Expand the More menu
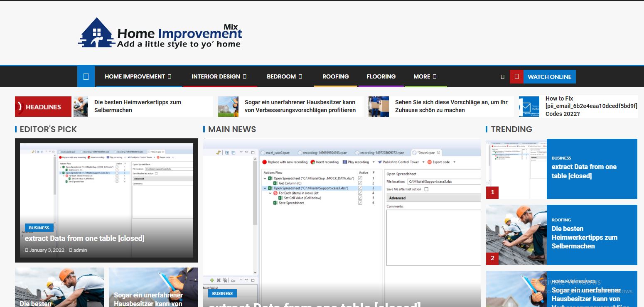644x307 pixels. [x=425, y=76]
